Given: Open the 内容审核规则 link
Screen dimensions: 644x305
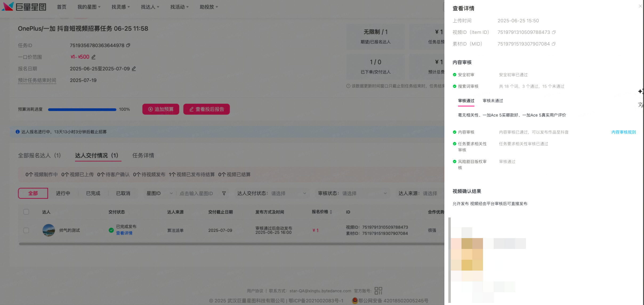Looking at the screenshot, I should (x=623, y=132).
